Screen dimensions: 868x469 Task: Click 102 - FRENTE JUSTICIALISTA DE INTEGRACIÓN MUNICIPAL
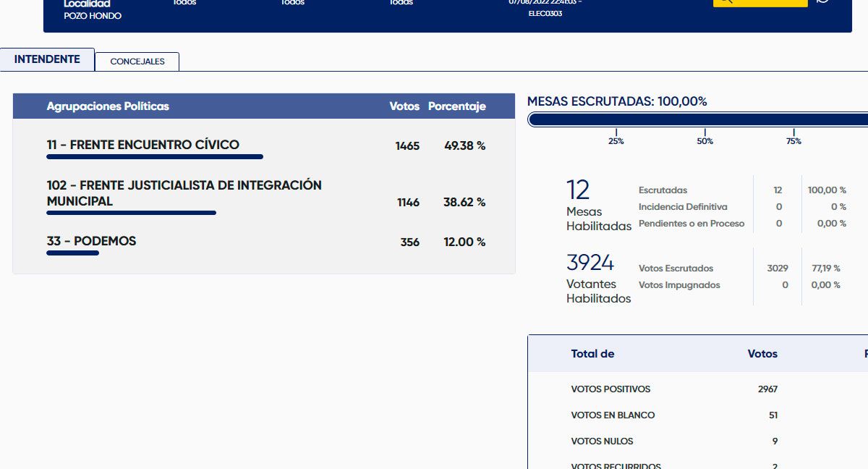(184, 193)
